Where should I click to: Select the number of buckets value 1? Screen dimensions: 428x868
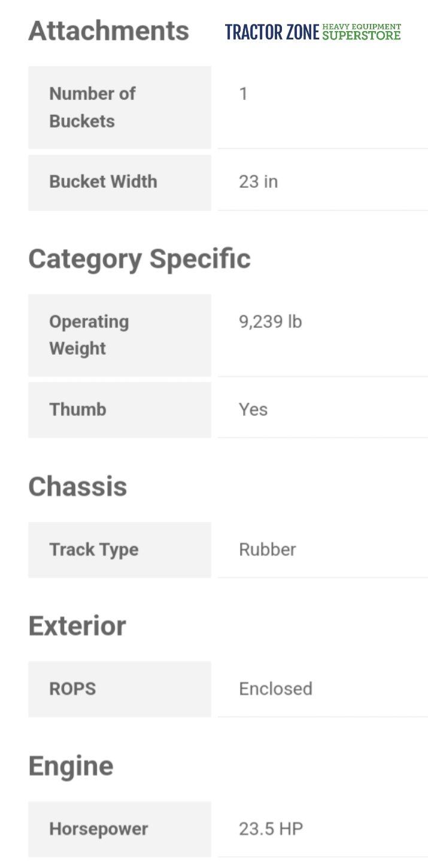click(x=244, y=94)
